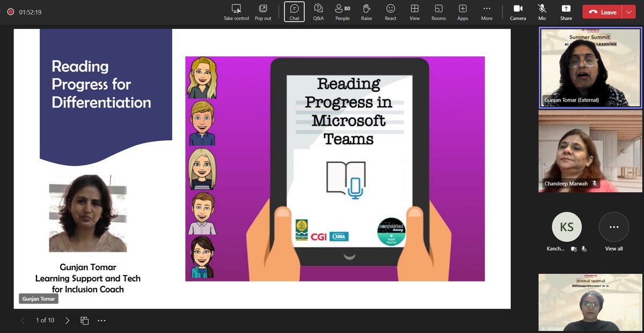Select Gunjan Tomar's video tile
Screen dimensions: 644x333
[590, 67]
